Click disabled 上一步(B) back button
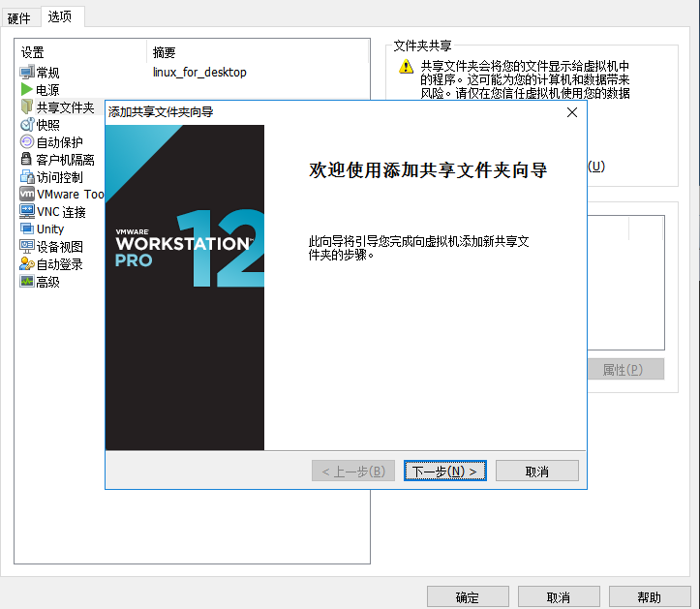 (353, 472)
